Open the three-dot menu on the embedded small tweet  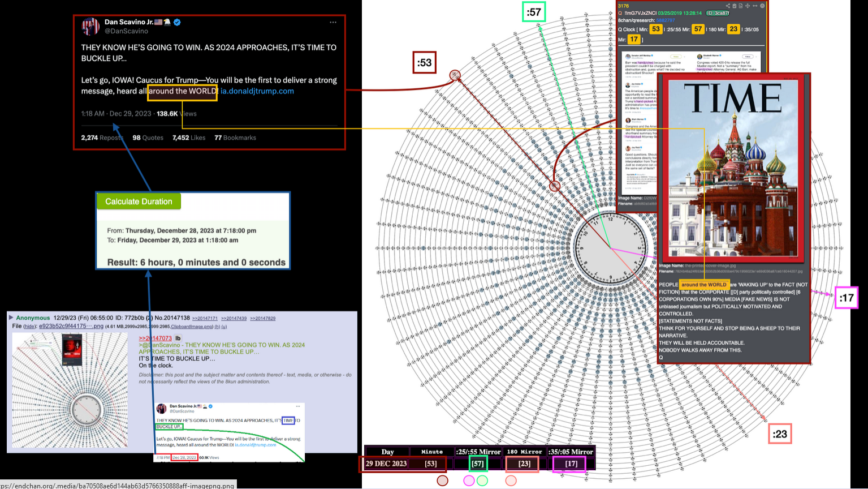tap(298, 406)
